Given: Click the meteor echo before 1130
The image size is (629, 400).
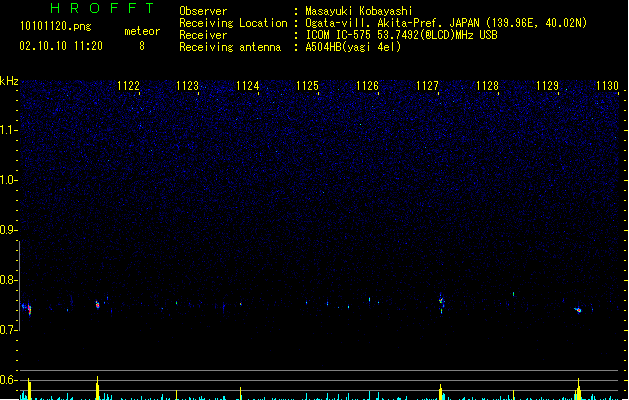Looking at the screenshot, I should point(578,310).
